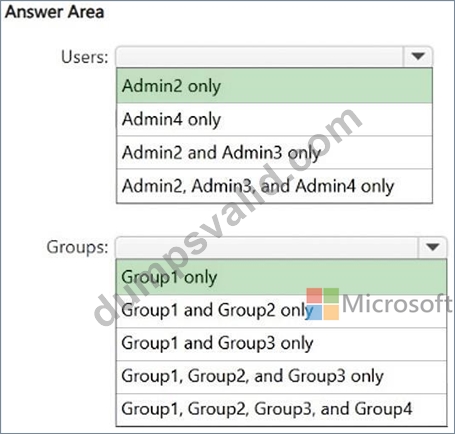The width and height of the screenshot is (455, 434).
Task: Click the "Users:" label
Action: point(85,57)
